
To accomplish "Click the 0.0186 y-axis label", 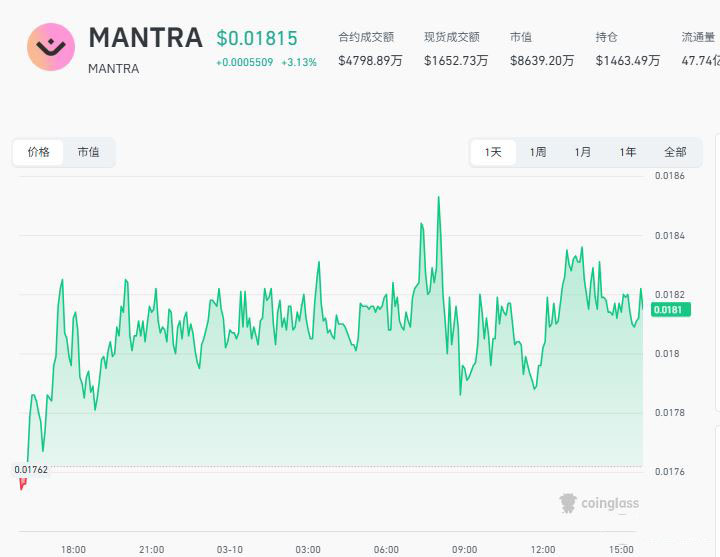I will pos(669,176).
